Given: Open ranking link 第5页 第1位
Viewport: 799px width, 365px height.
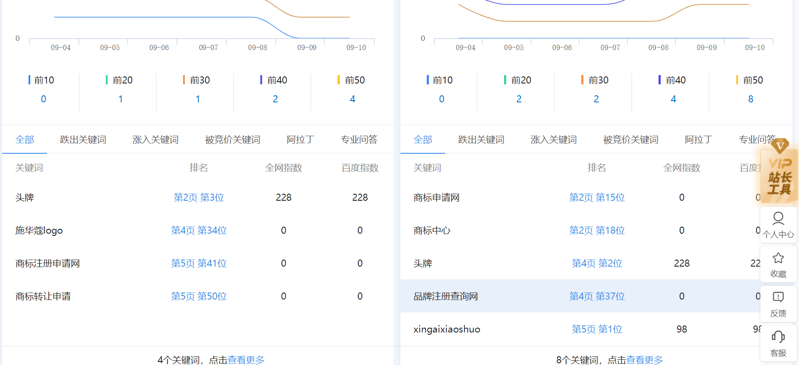Looking at the screenshot, I should pyautogui.click(x=597, y=329).
